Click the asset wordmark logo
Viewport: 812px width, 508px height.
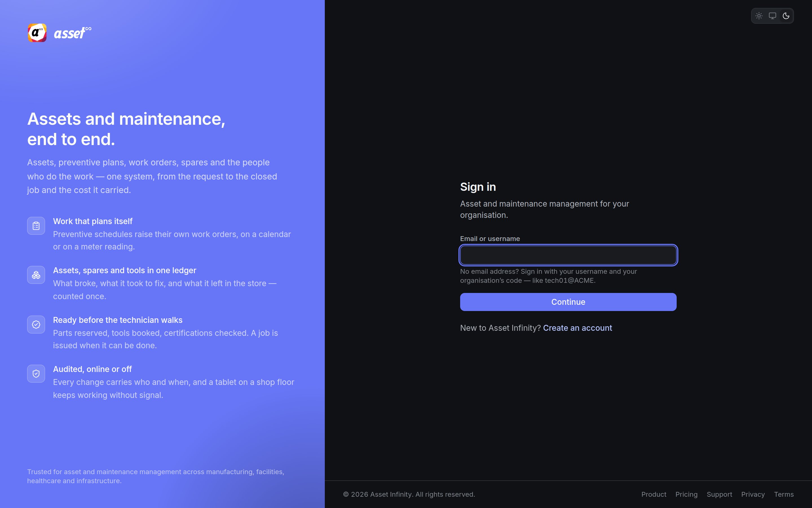click(72, 33)
